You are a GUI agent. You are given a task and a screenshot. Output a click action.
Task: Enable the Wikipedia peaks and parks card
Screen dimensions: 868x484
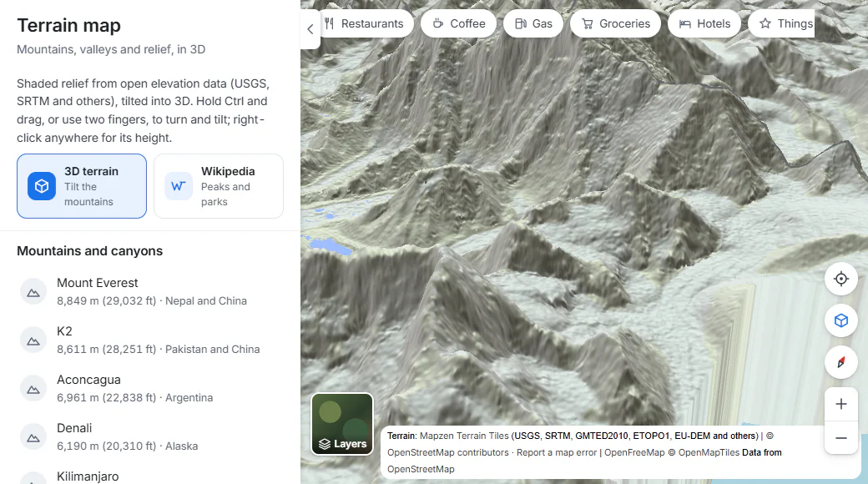219,186
